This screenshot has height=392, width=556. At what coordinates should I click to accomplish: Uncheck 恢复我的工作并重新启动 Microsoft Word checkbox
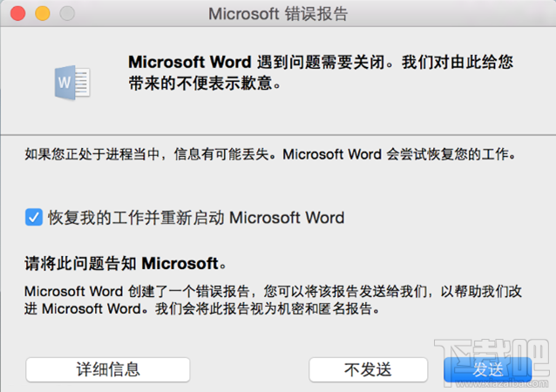34,217
